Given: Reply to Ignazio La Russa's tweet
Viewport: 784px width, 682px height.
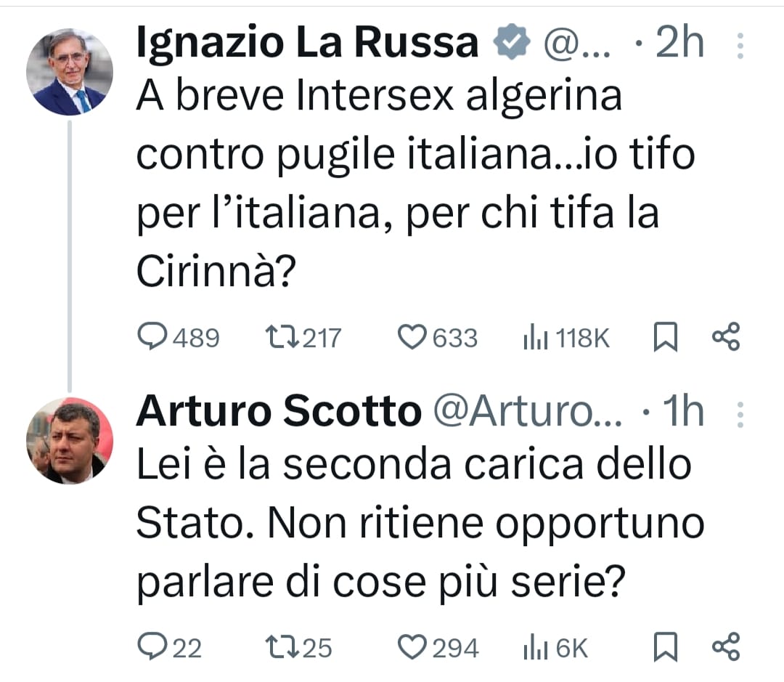Looking at the screenshot, I should pos(151,338).
